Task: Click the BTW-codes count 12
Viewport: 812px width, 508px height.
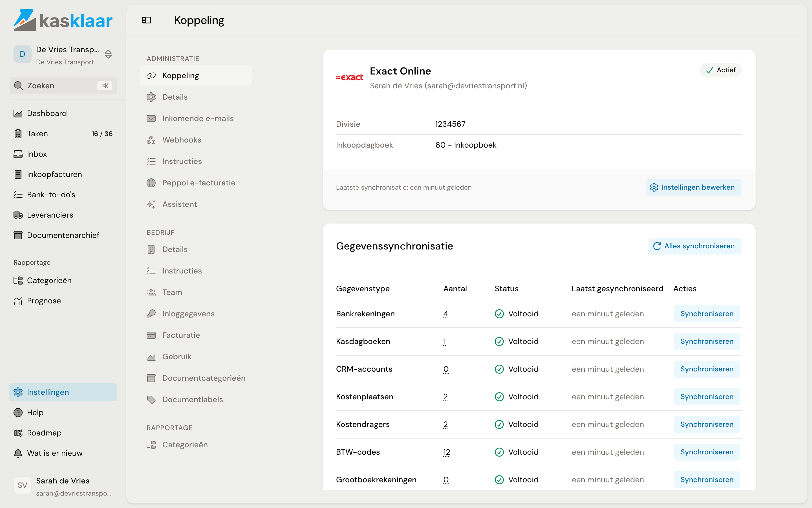Action: [x=447, y=452]
